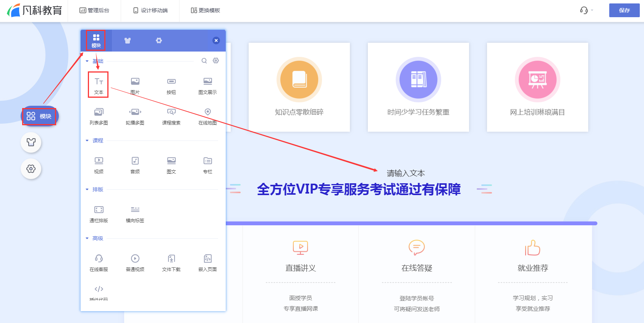Add the 嵌入页面 embed module
The image size is (644, 323).
coord(207,263)
